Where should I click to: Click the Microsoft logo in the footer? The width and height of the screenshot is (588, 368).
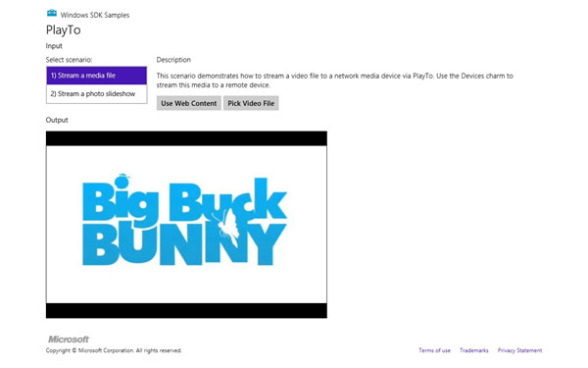coord(69,340)
